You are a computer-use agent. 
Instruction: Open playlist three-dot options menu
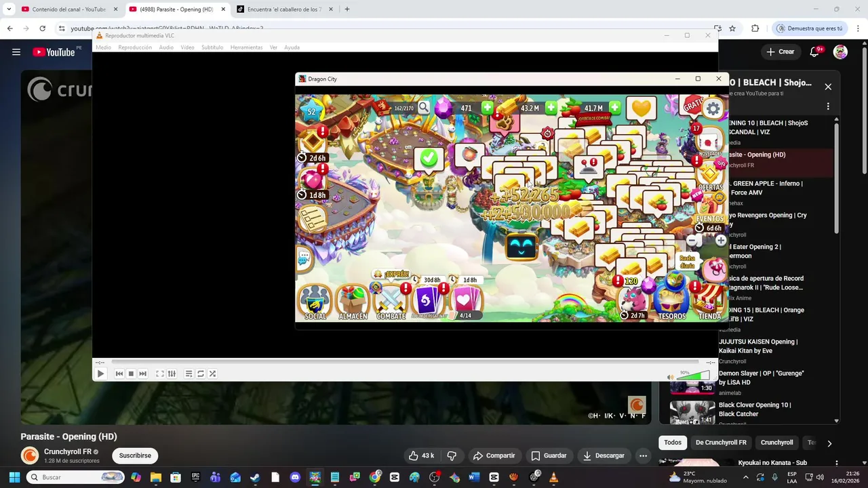[828, 106]
